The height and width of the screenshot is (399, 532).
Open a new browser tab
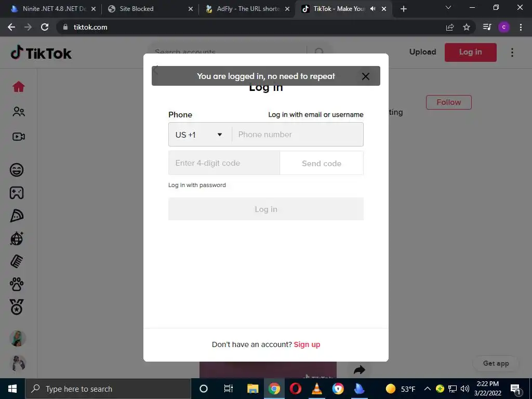(403, 9)
